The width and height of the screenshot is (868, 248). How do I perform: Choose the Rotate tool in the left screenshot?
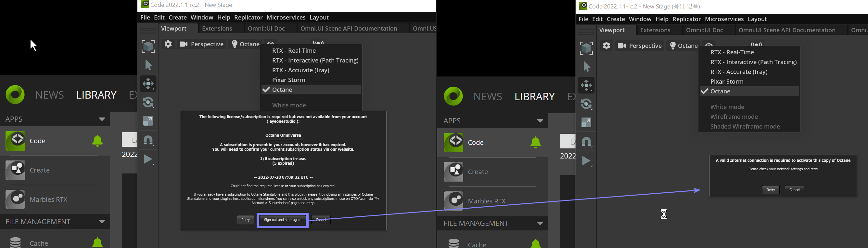coord(148,102)
